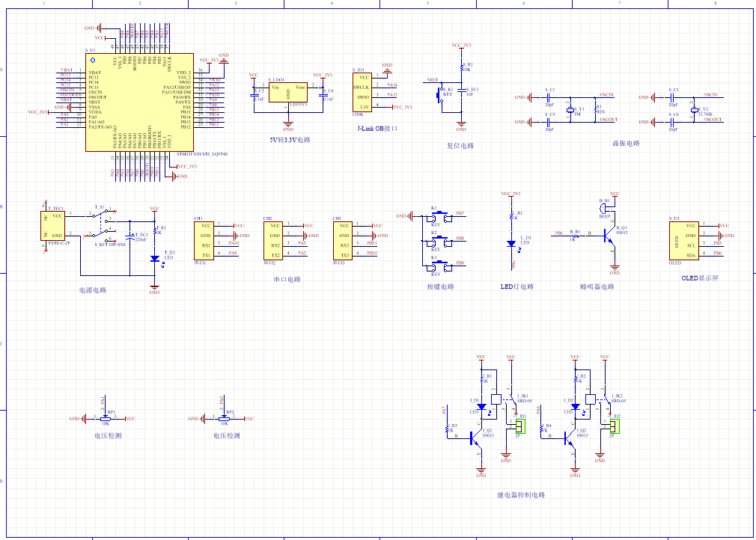Select the K3 push button key
This screenshot has width=756, height=540.
tap(438, 266)
